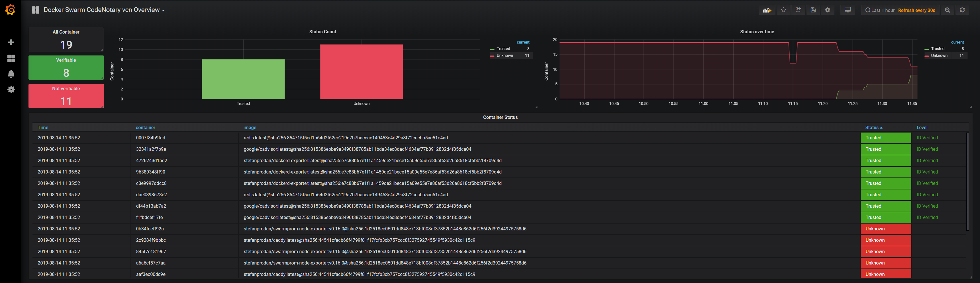
Task: Toggle Trusted series label in Status over time legend
Action: (938, 49)
